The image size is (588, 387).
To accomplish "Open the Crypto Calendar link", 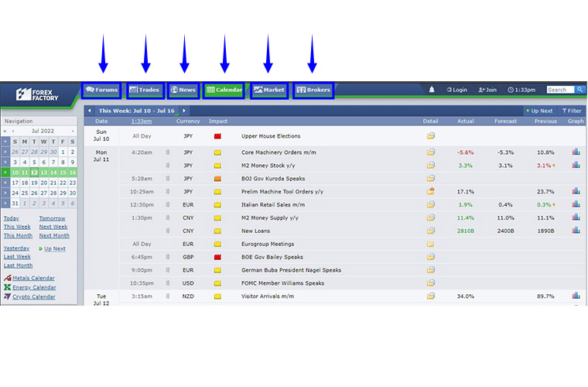I will pos(34,296).
